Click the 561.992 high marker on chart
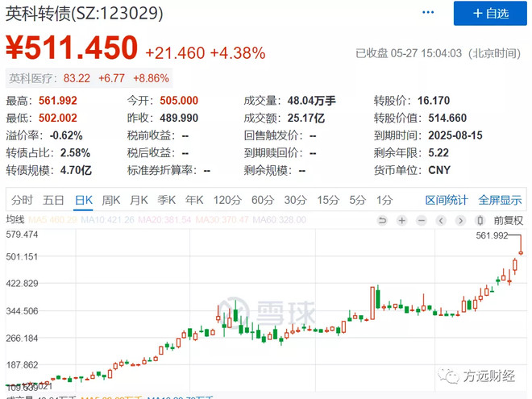The width and height of the screenshot is (532, 399). [492, 235]
